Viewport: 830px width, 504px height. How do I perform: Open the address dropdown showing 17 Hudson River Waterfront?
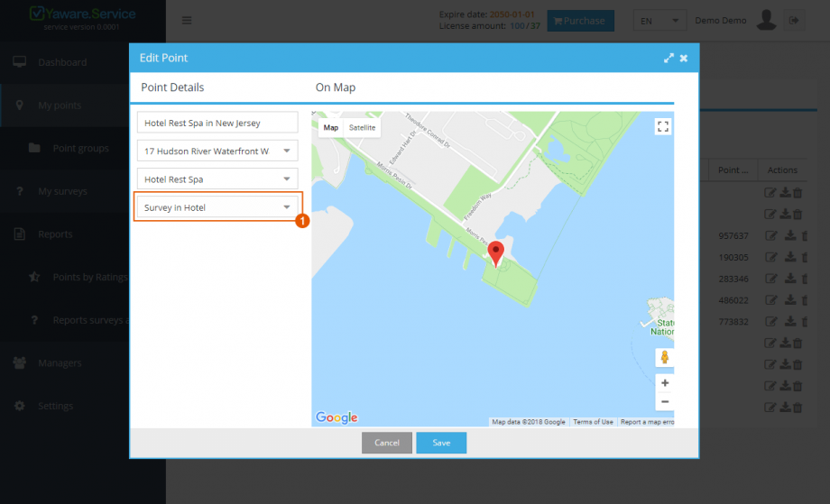tap(217, 151)
